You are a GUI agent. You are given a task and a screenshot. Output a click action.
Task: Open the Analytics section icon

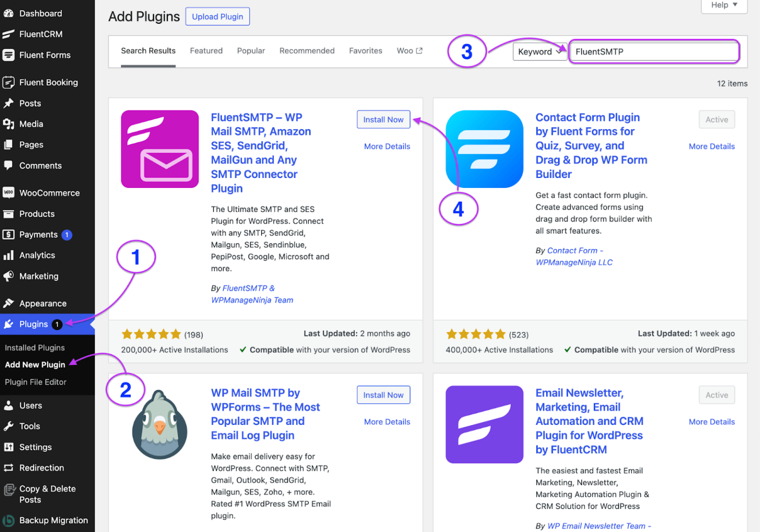(9, 255)
